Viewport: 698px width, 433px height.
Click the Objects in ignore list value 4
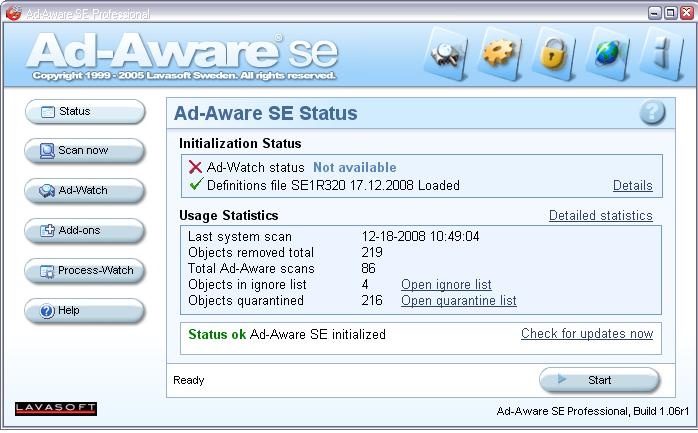pyautogui.click(x=365, y=284)
